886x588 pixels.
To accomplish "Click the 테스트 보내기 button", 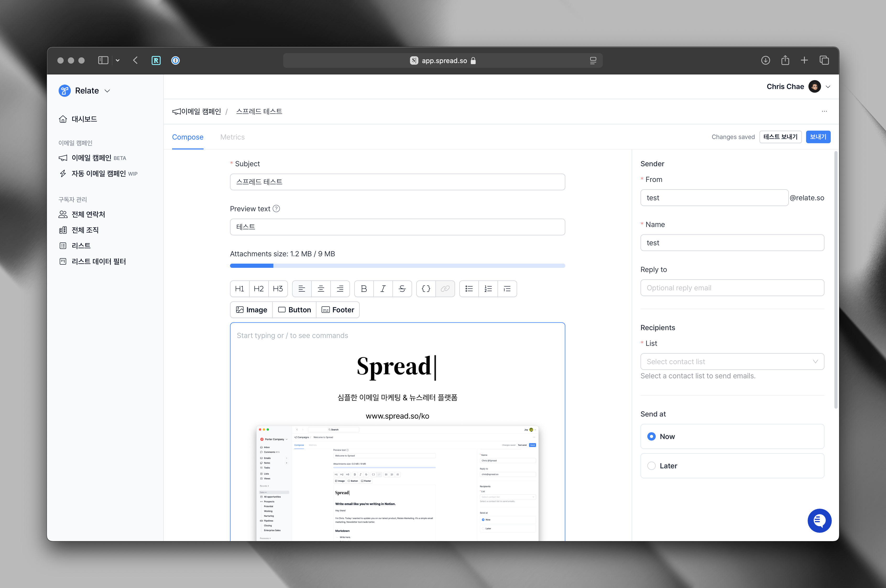I will click(780, 137).
